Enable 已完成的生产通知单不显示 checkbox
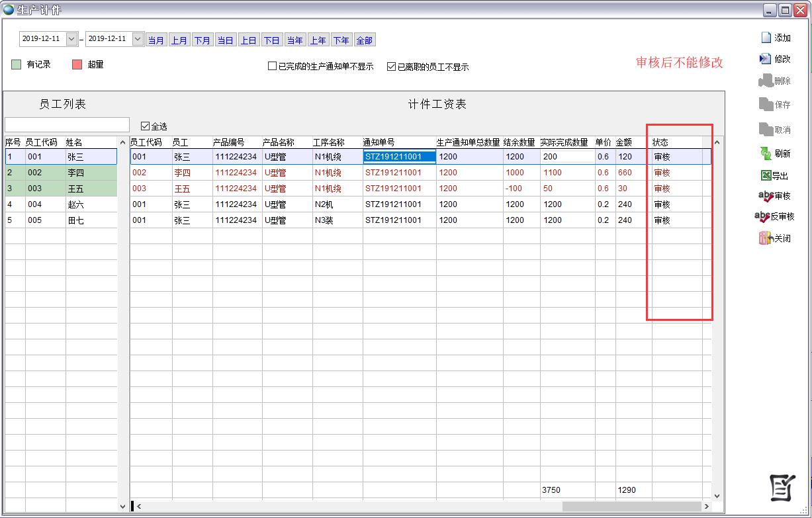Image resolution: width=812 pixels, height=518 pixels. (272, 66)
